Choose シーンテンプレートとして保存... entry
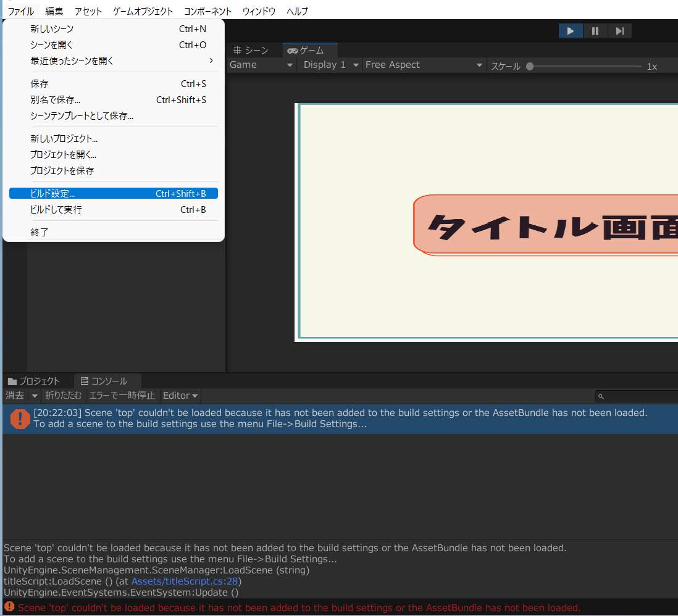This screenshot has width=678, height=616. click(113, 116)
